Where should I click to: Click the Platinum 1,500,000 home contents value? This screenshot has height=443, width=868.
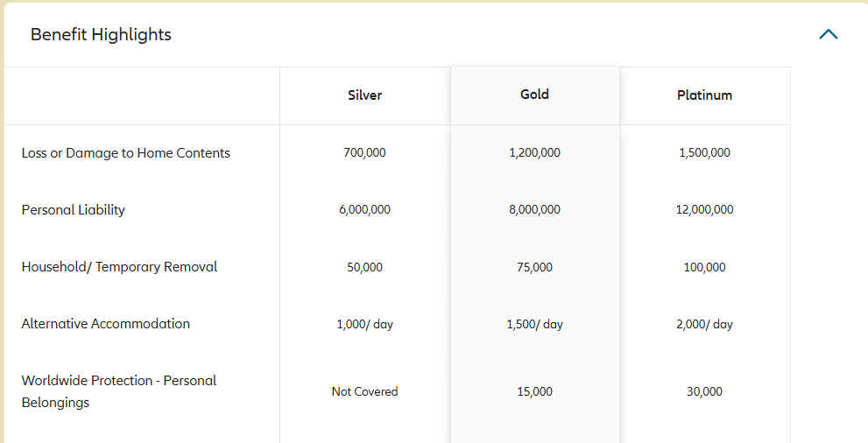(705, 152)
